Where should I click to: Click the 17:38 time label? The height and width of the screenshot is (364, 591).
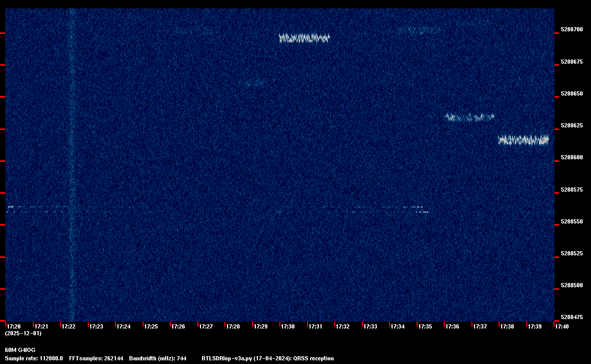(x=507, y=326)
